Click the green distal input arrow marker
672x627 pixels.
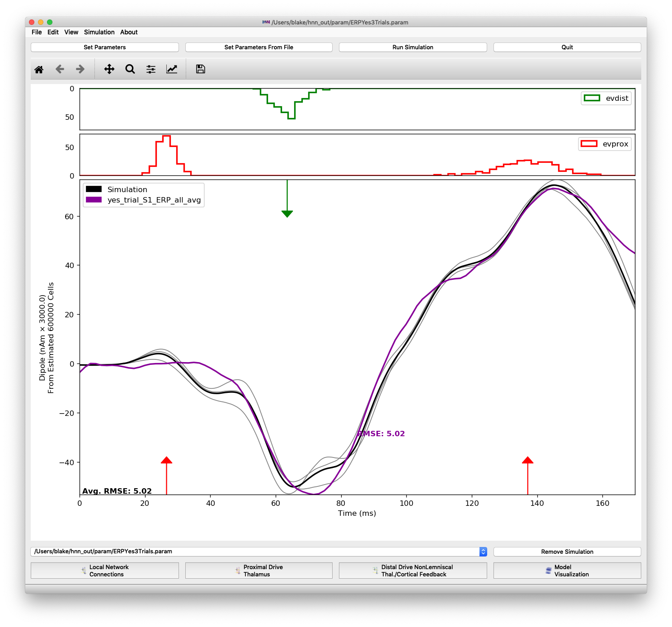[x=287, y=199]
